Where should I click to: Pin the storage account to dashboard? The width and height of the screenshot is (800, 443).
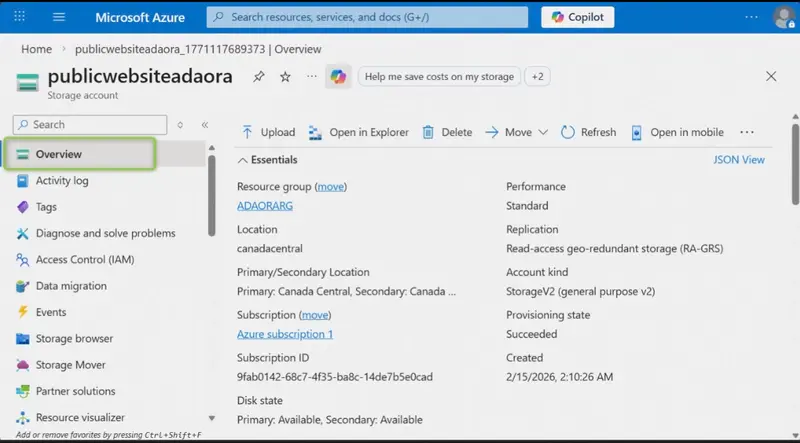(259, 77)
